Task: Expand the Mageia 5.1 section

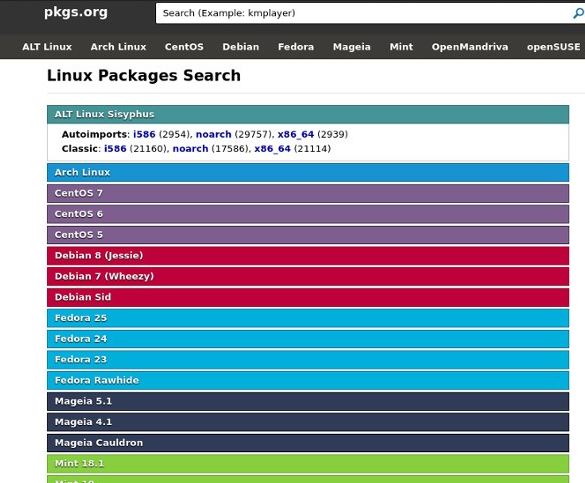Action: 308,401
